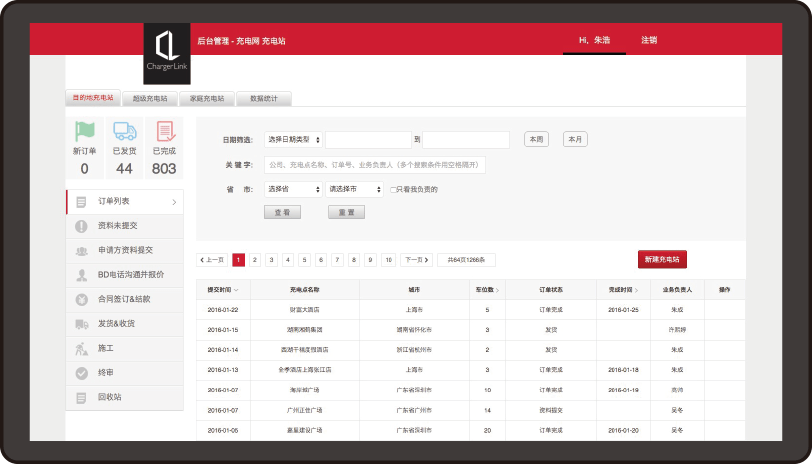
Task: Select the 申请方资料提交 people icon in sidebar
Action: point(81,251)
